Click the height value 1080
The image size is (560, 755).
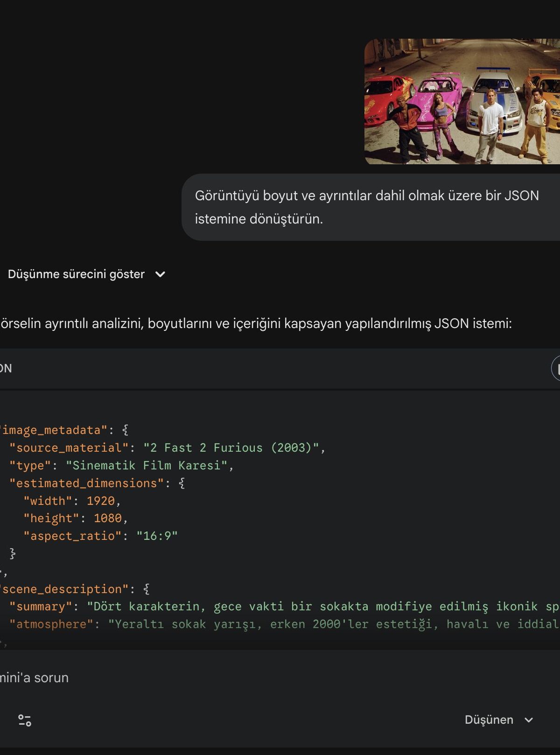[x=108, y=518]
